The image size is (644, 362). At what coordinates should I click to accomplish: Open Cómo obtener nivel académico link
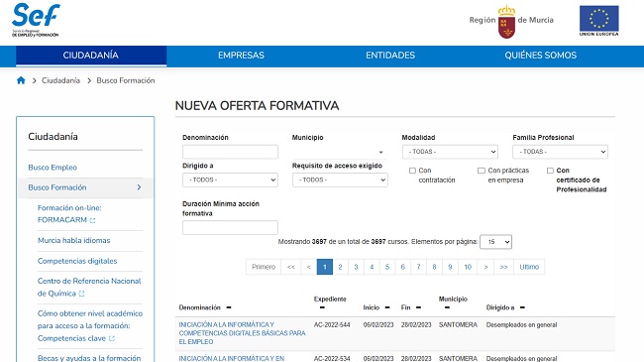tap(90, 325)
